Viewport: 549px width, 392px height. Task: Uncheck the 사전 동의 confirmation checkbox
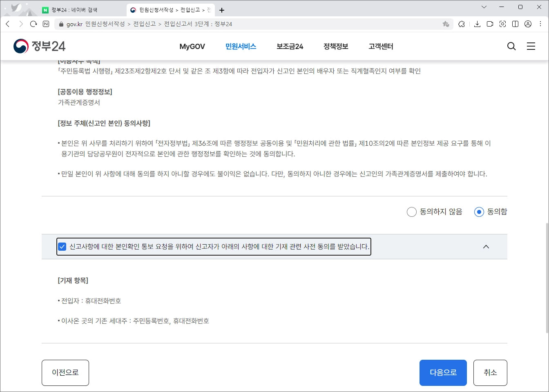62,246
